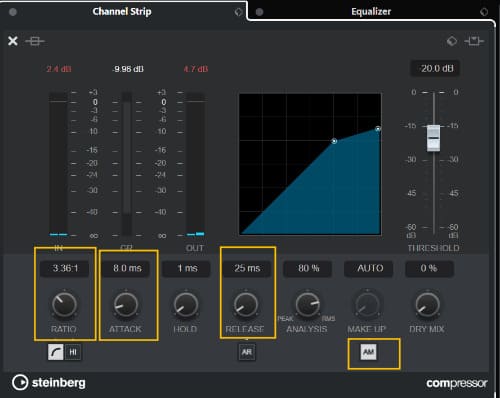Click the compressor module icon beside X
Viewport: 500px width, 398px height.
point(35,41)
